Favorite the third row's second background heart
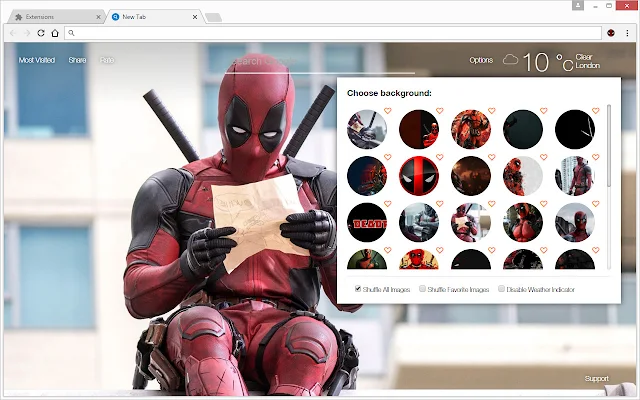 [440, 204]
